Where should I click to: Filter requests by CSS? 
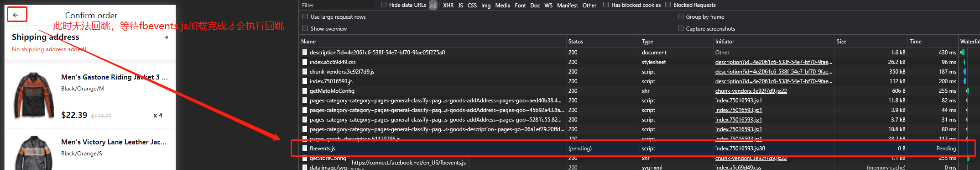472,5
